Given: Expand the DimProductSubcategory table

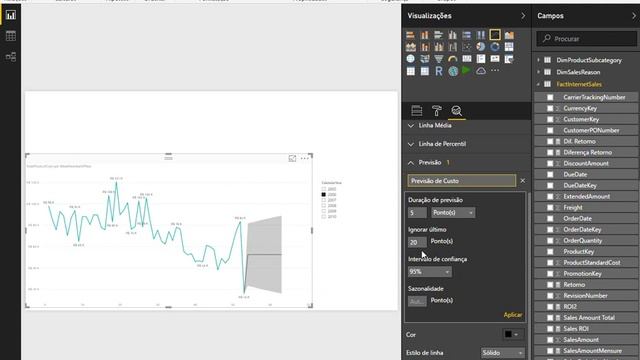Looking at the screenshot, I should (x=538, y=60).
